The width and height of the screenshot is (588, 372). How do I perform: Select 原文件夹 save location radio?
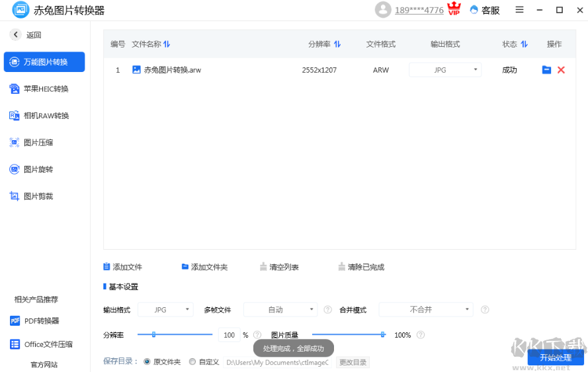[147, 362]
